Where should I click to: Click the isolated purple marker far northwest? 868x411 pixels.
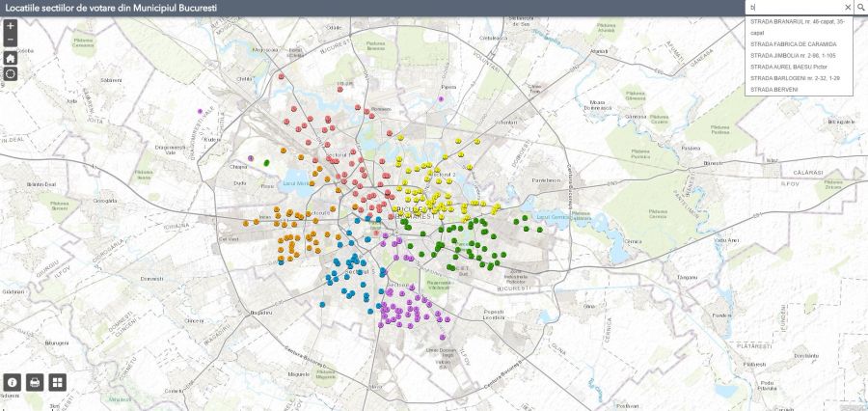click(200, 112)
